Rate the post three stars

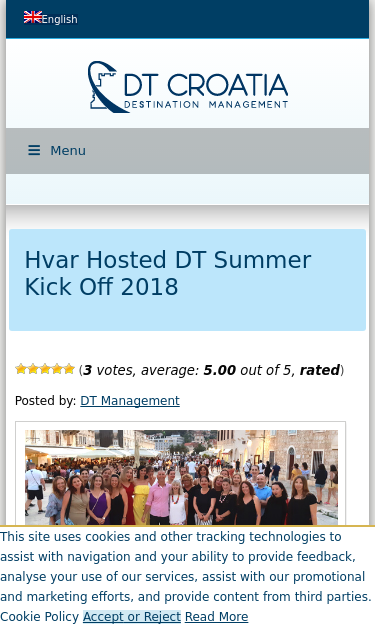coord(45,369)
